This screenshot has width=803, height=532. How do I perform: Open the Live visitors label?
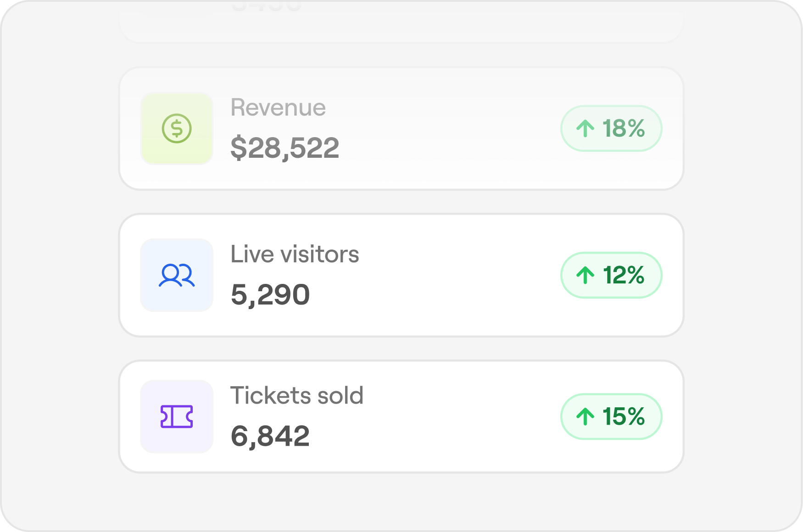coord(295,254)
